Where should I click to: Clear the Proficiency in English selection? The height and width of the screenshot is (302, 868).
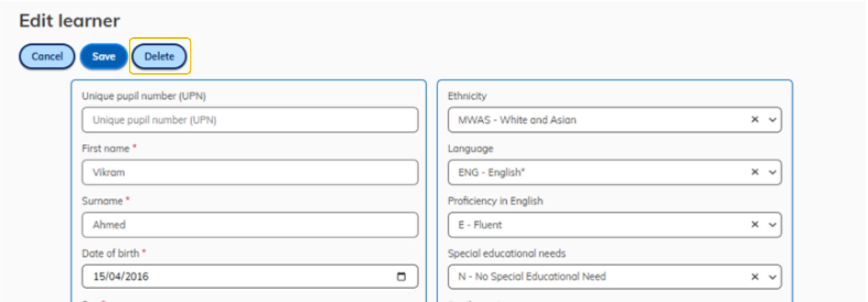(755, 225)
